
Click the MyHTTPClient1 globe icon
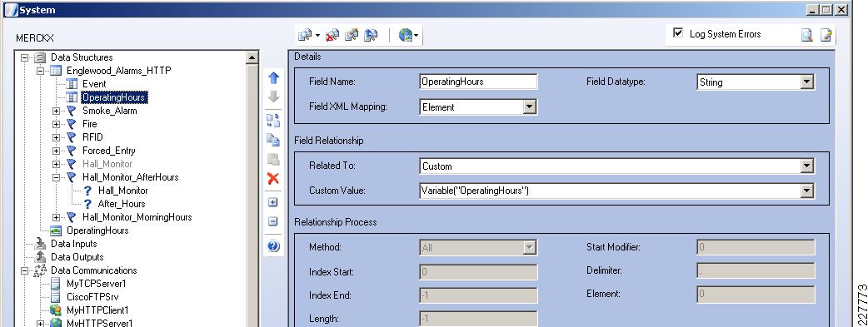coord(56,310)
